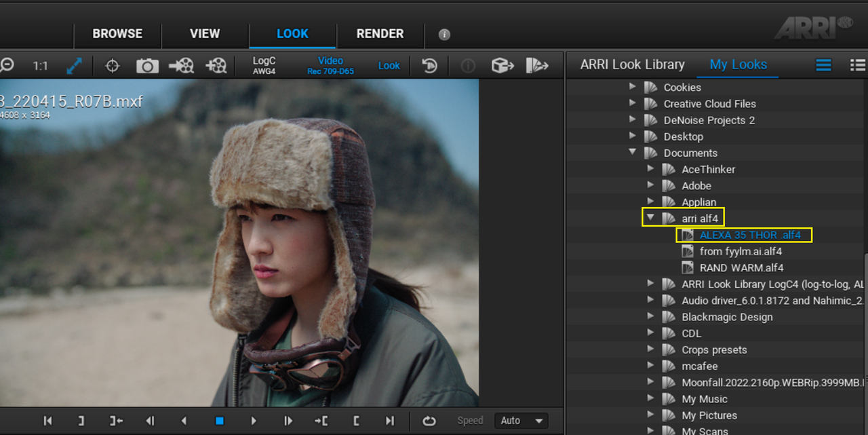The image size is (868, 435).
Task: Toggle Video Rec 709-D65 display mode
Action: point(330,66)
